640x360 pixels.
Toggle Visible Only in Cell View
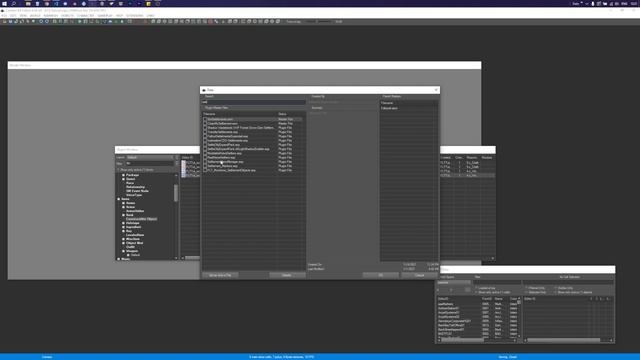click(x=556, y=288)
